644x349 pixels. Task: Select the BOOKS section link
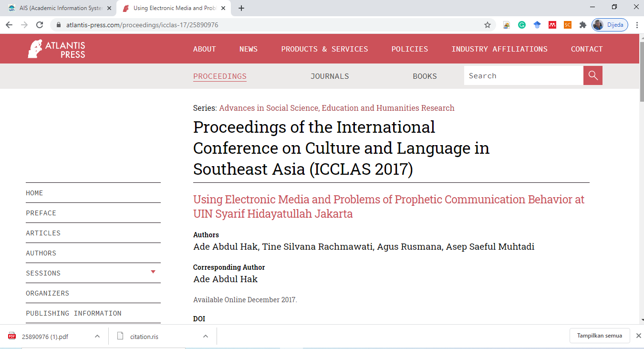(425, 76)
